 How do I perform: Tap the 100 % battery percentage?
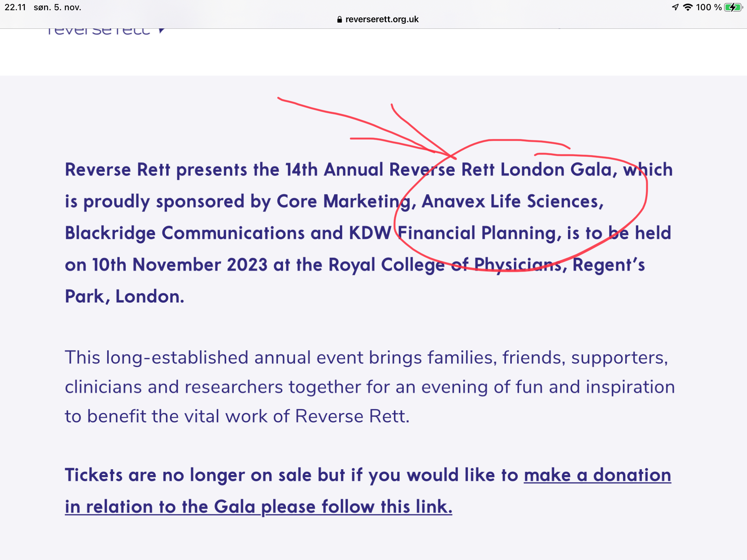(x=709, y=7)
